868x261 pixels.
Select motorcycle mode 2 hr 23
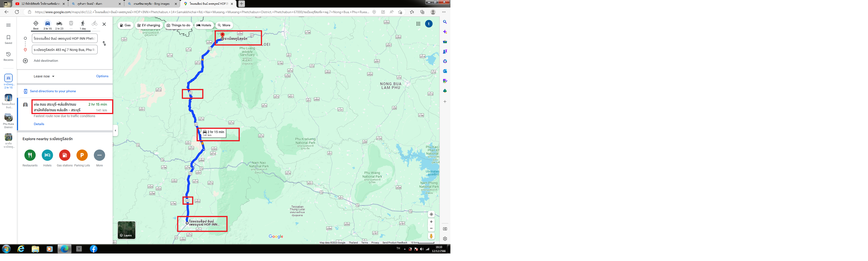click(x=59, y=25)
